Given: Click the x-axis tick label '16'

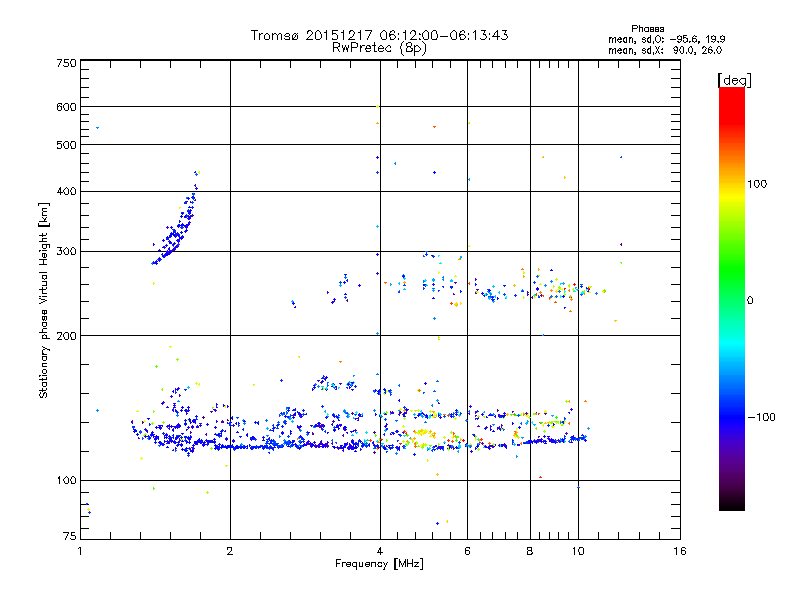Looking at the screenshot, I should (680, 551).
